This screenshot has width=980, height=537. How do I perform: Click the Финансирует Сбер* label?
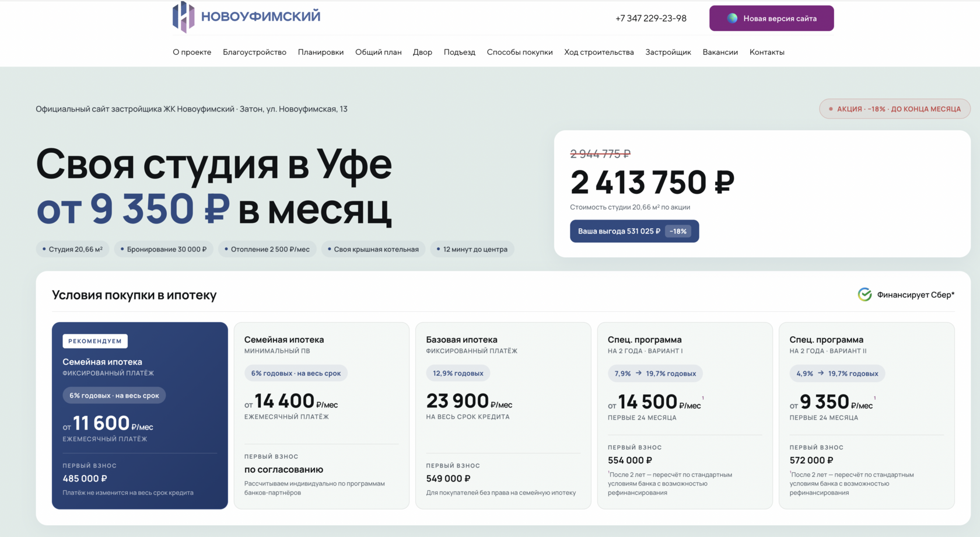point(915,295)
